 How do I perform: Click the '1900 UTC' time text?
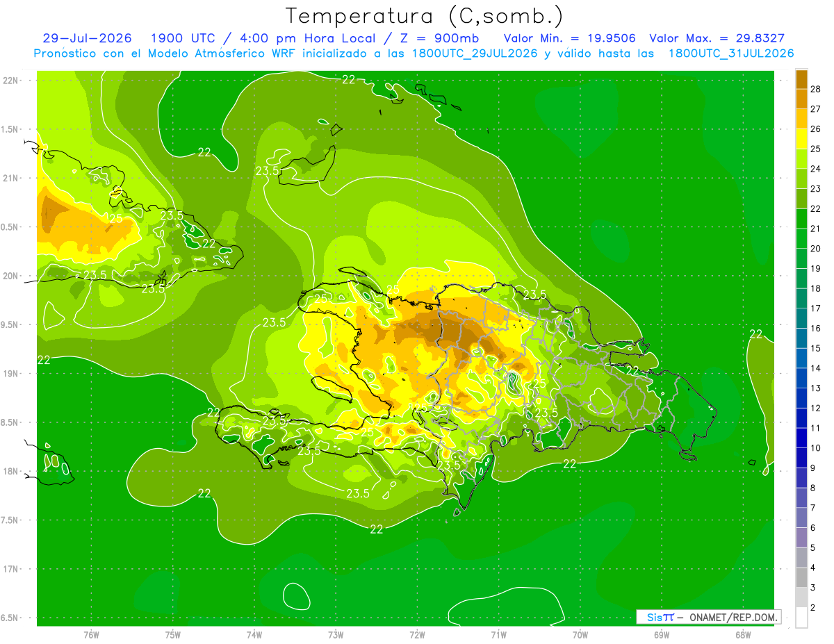(183, 38)
